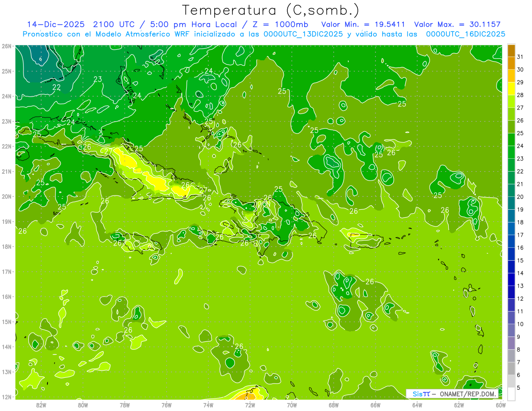Click the valid-until time "0000UTC_16DIC2025"
The width and height of the screenshot is (532, 411).
[465, 34]
